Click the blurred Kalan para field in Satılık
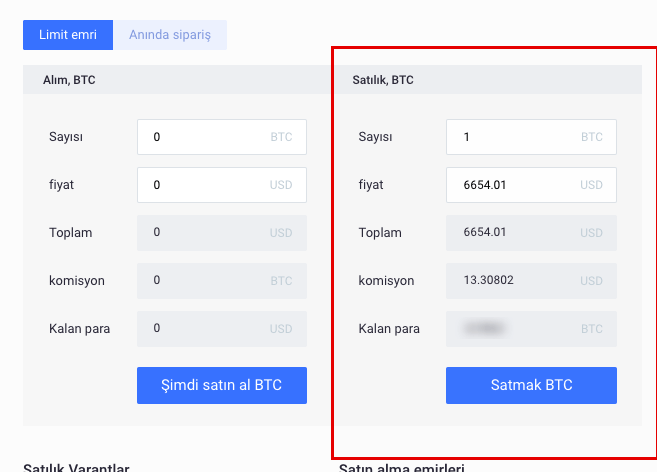The height and width of the screenshot is (472, 657). (x=531, y=329)
